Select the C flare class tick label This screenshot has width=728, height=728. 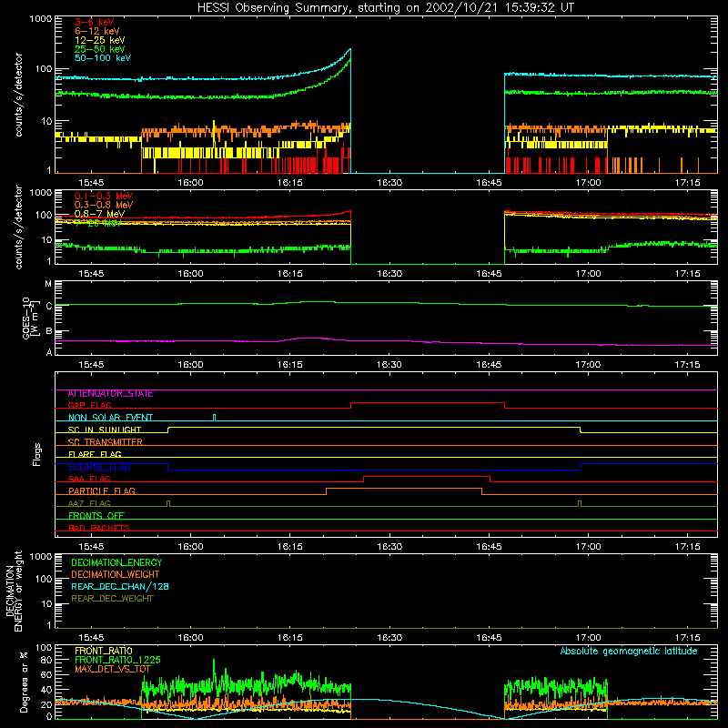coord(49,306)
